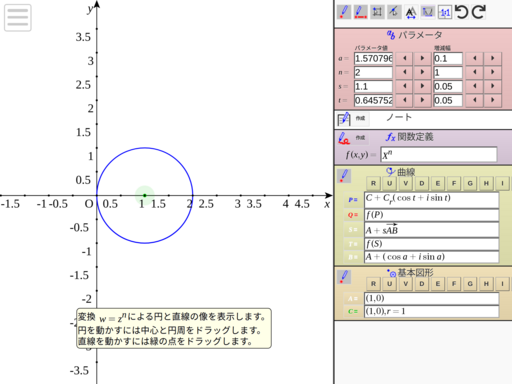
Task: Click the undo arrow icon
Action: point(462,12)
